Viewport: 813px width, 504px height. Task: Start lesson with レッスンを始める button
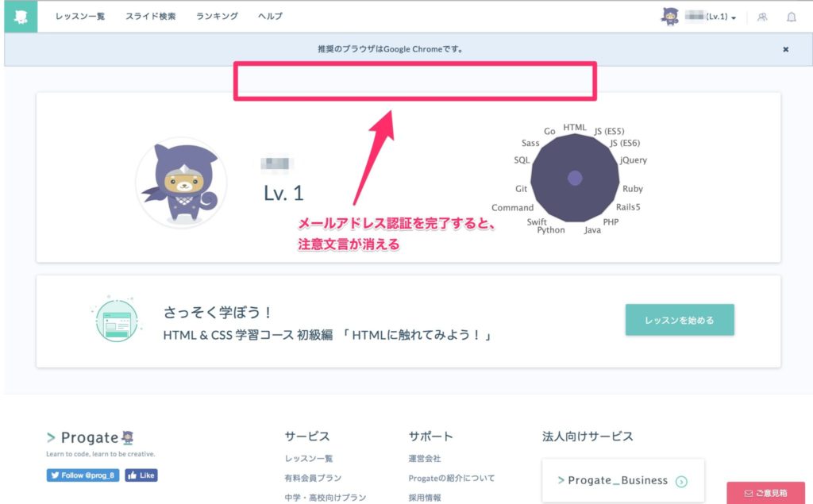[680, 320]
